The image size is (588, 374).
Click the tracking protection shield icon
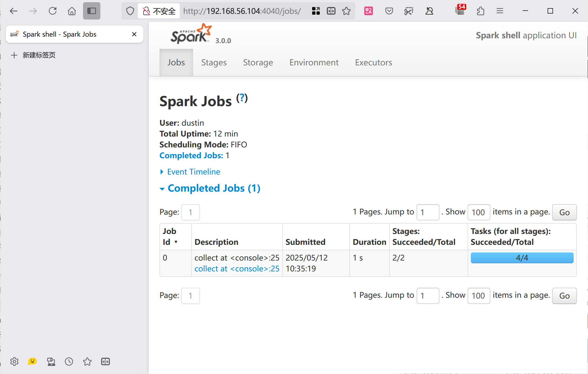click(x=130, y=11)
